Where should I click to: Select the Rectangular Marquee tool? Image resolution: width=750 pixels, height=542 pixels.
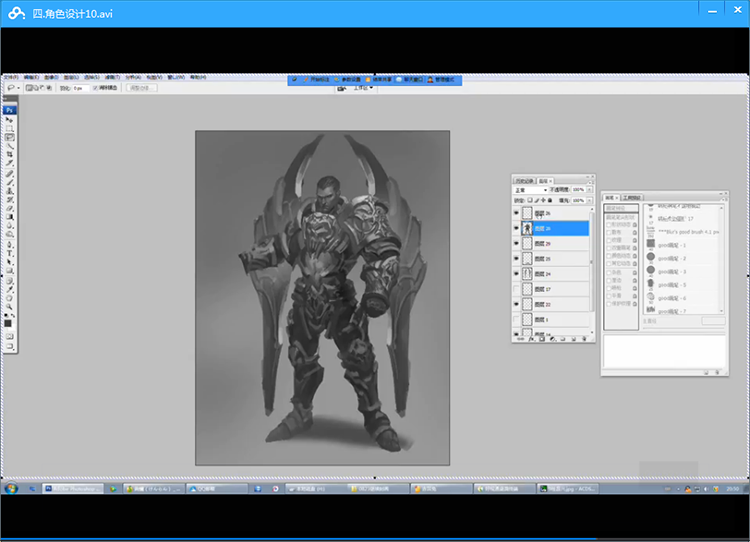coord(9,128)
